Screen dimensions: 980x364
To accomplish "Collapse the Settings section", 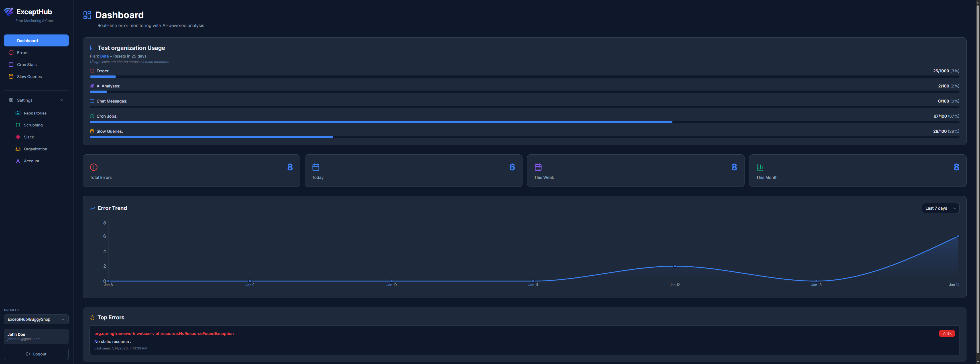I will (62, 100).
